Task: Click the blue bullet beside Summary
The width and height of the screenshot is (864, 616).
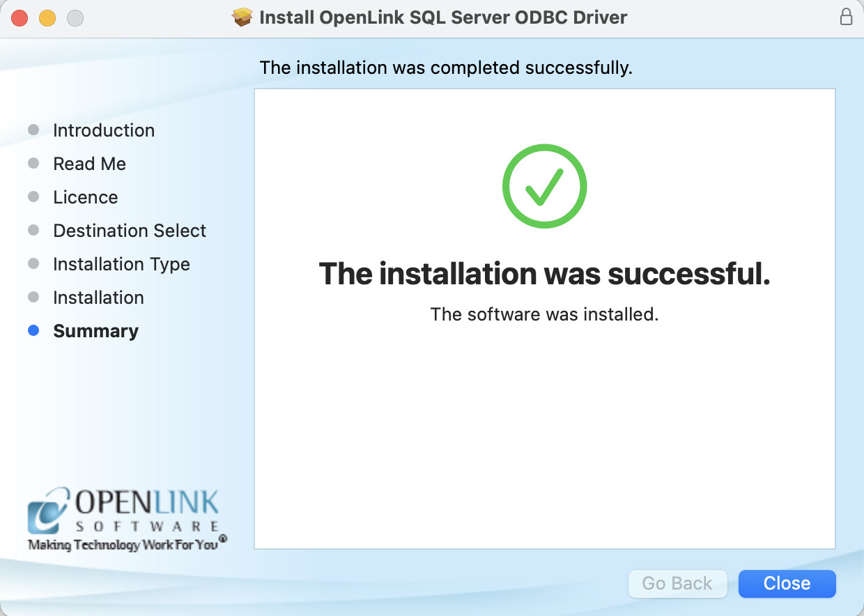Action: (33, 331)
